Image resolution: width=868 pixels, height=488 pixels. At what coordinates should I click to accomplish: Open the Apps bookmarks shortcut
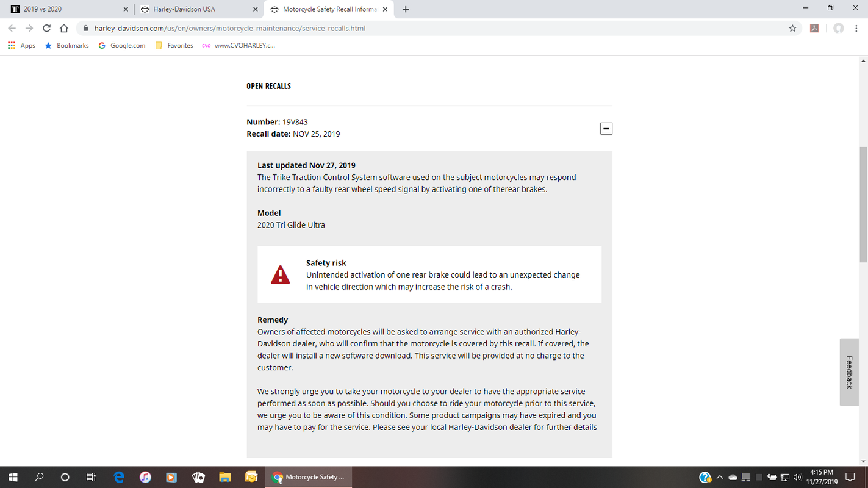coord(21,45)
